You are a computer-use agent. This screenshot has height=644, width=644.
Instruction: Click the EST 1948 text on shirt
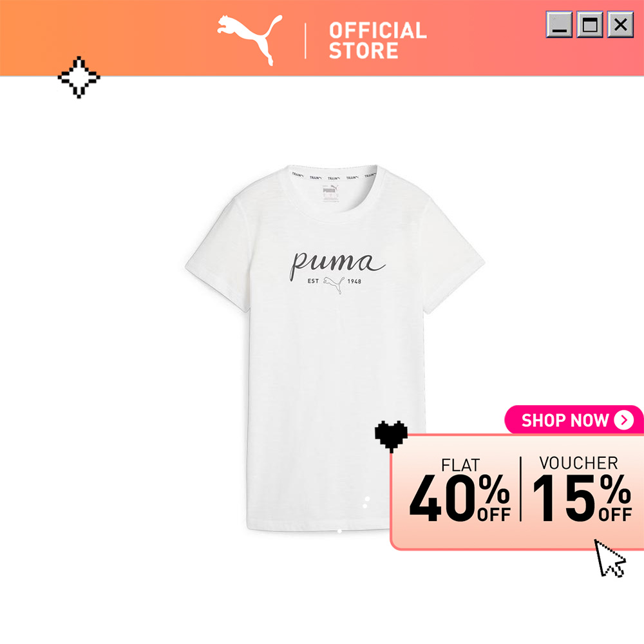coord(334,281)
